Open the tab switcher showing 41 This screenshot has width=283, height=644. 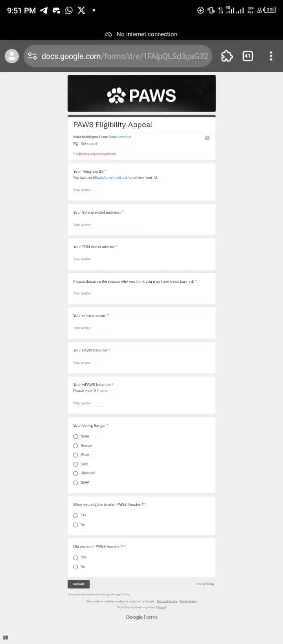[248, 56]
